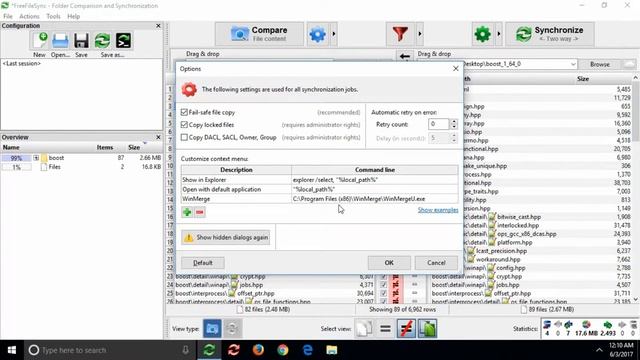The image size is (640, 360).
Task: Select the WinMerge description cell
Action: pyautogui.click(x=236, y=199)
